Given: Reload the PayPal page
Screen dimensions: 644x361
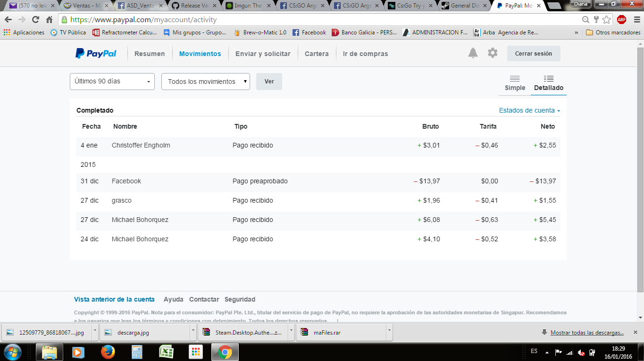Looking at the screenshot, I should click(35, 20).
